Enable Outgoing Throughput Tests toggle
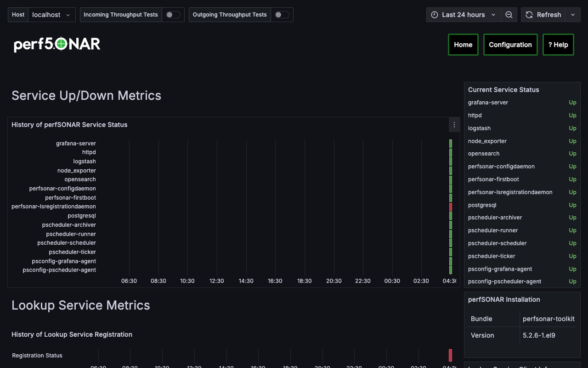 click(282, 15)
